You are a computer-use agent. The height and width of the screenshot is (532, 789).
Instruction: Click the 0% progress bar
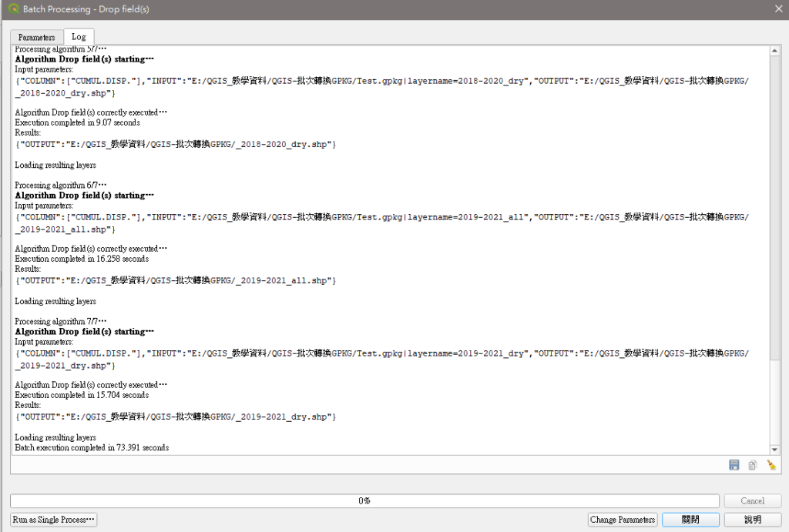point(364,501)
